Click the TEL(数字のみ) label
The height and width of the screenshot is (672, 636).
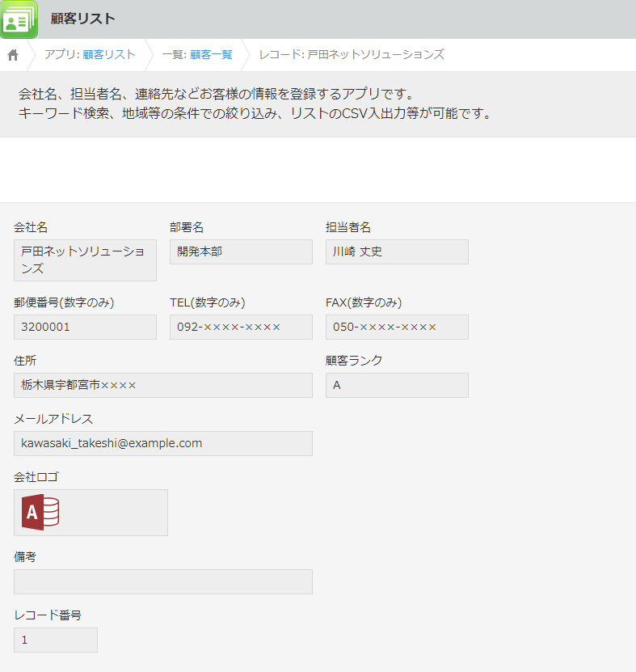point(208,302)
